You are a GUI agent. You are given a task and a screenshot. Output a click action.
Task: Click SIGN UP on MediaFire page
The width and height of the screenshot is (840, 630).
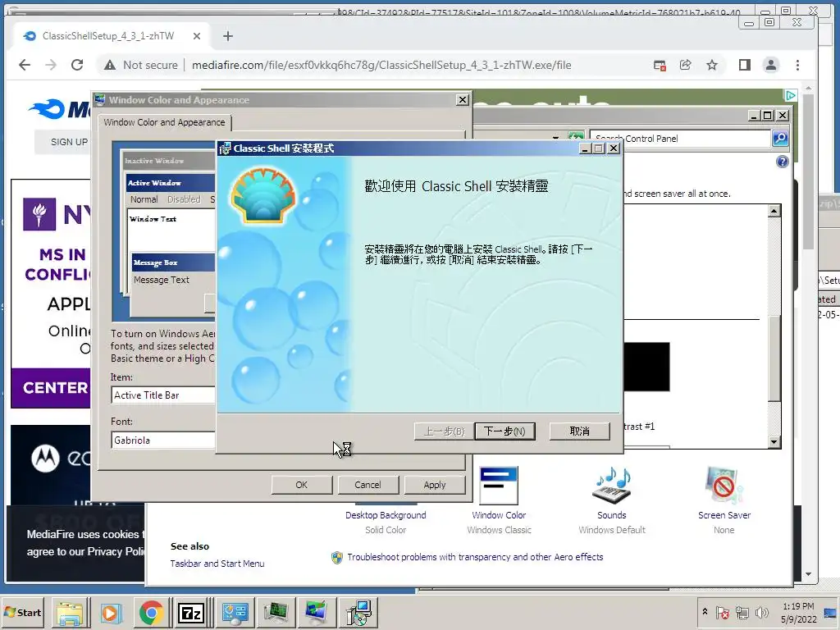pos(69,142)
